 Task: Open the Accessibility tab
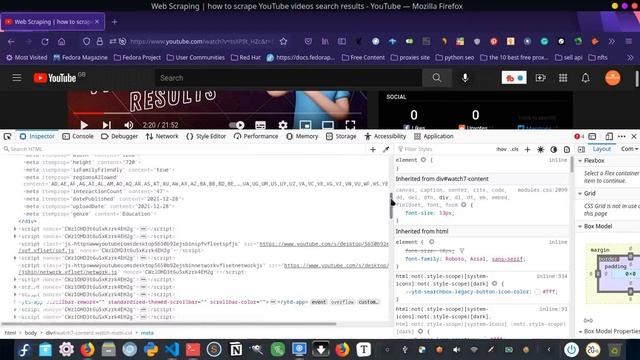pyautogui.click(x=385, y=136)
